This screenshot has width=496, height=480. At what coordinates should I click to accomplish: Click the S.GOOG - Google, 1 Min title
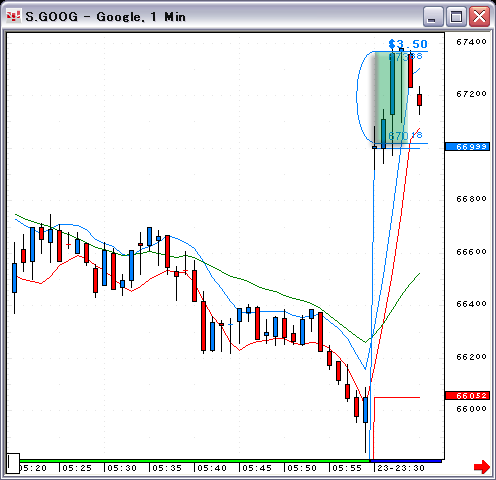[105, 17]
